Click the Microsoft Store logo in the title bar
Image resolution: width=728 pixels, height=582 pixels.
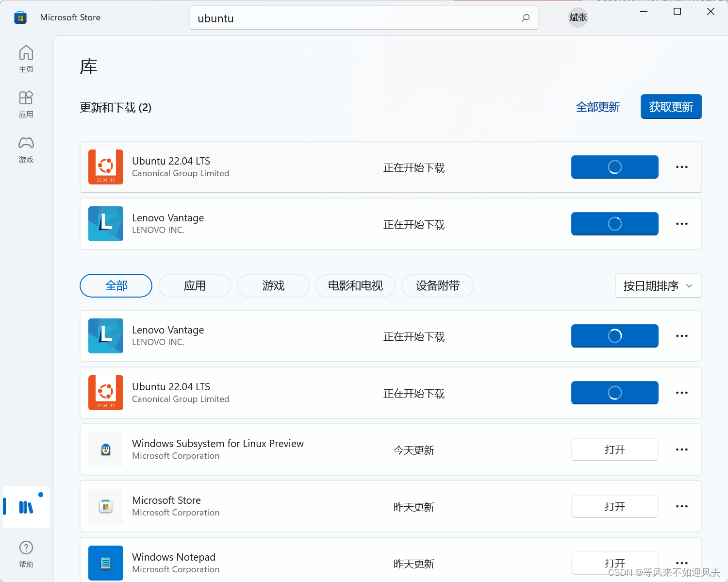pyautogui.click(x=20, y=17)
